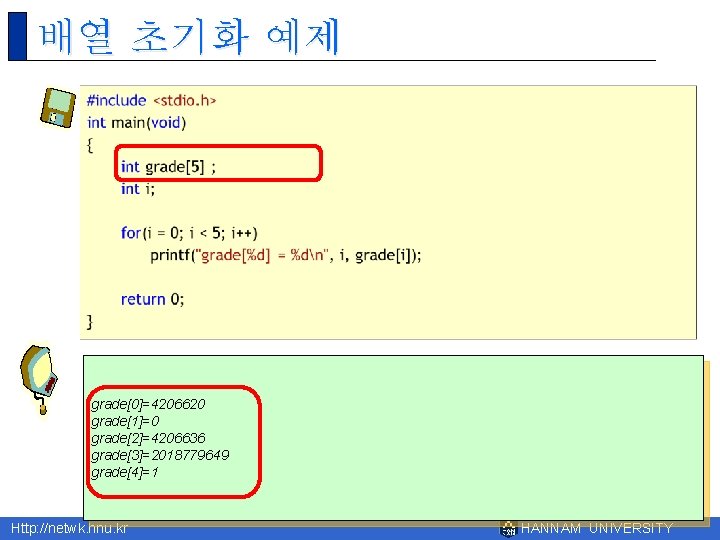Image resolution: width=720 pixels, height=540 pixels.
Task: Click the for(i = 0; i < 5; i++) line
Action: click(189, 233)
